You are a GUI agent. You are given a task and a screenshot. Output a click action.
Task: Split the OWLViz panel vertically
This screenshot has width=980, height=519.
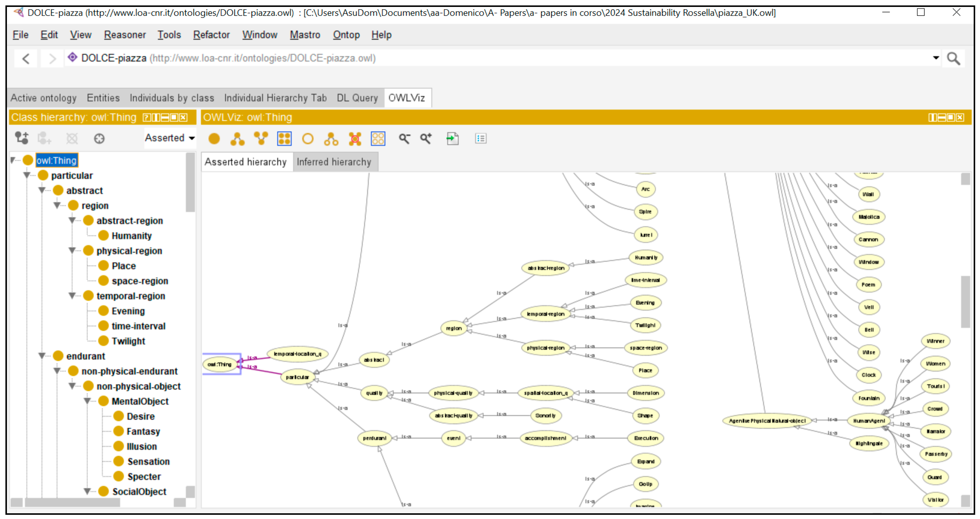click(932, 118)
